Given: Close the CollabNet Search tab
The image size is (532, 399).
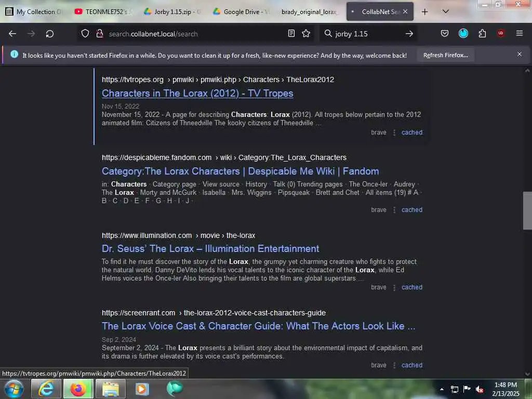Looking at the screenshot, I should coord(405,11).
